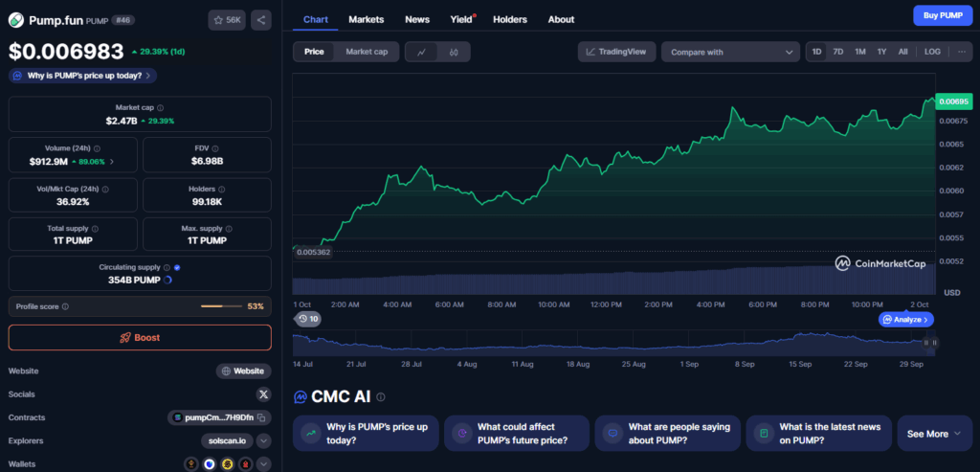The height and width of the screenshot is (472, 980).
Task: Click the history icon showing 10 events
Action: pos(308,319)
